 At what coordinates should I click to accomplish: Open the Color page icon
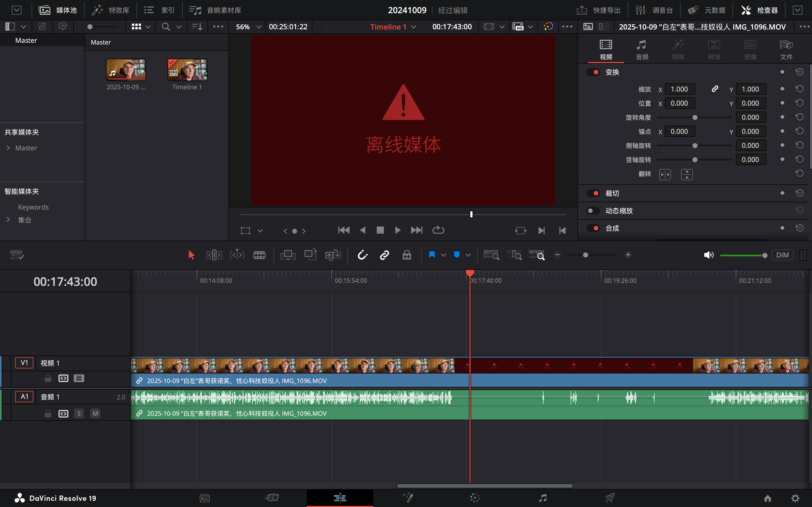[x=475, y=498]
